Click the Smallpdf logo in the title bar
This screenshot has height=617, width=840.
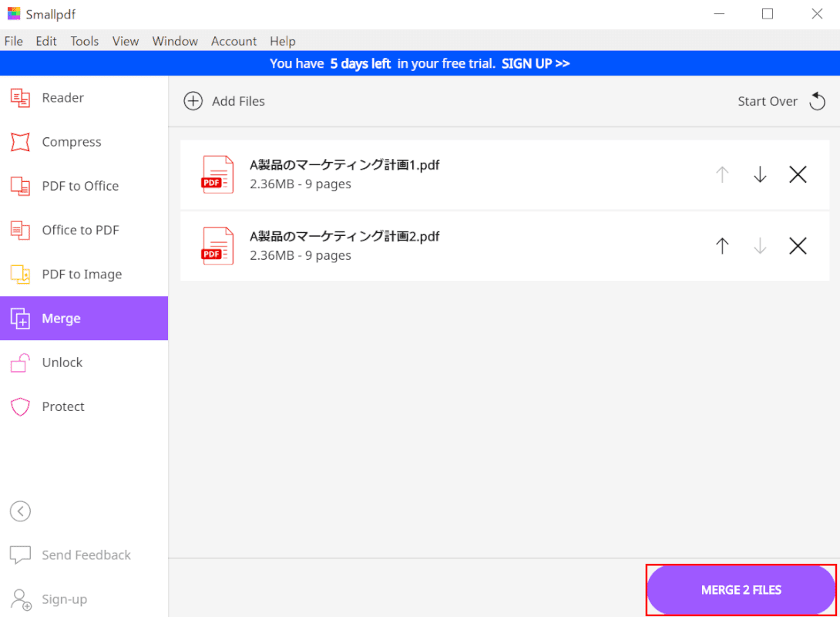(13, 13)
